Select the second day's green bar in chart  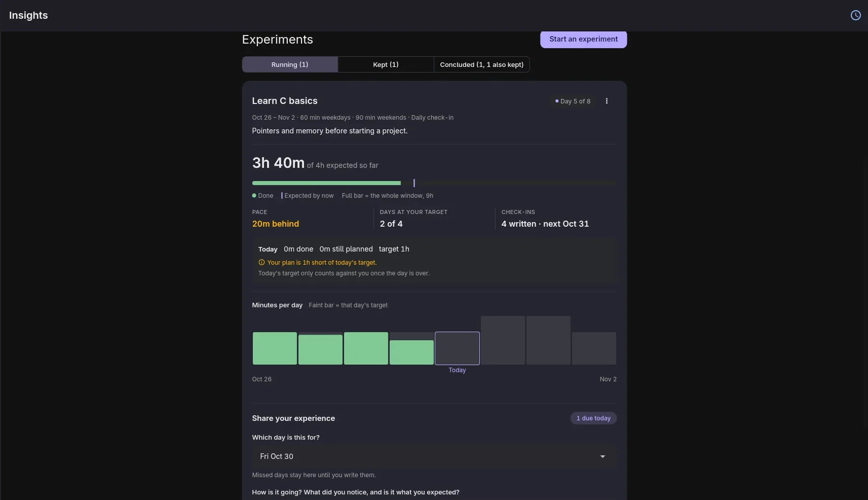pos(320,349)
